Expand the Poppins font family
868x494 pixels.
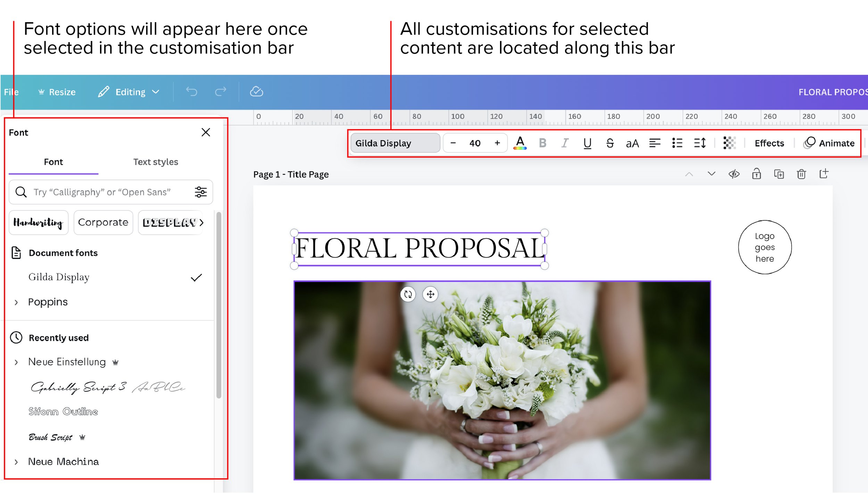pos(16,302)
